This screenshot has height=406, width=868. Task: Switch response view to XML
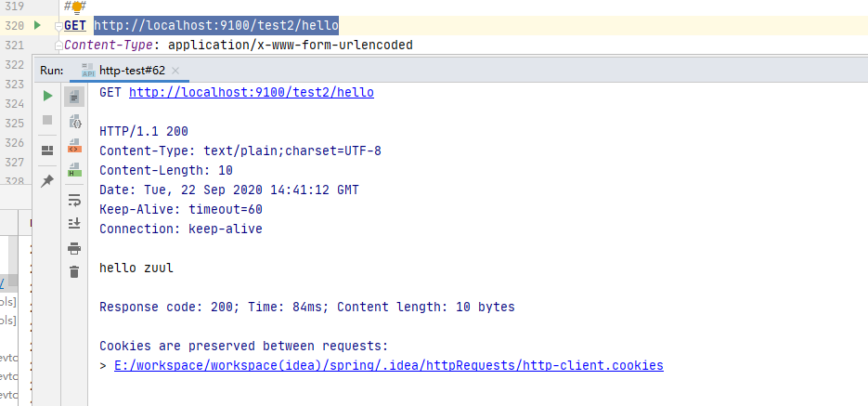74,146
